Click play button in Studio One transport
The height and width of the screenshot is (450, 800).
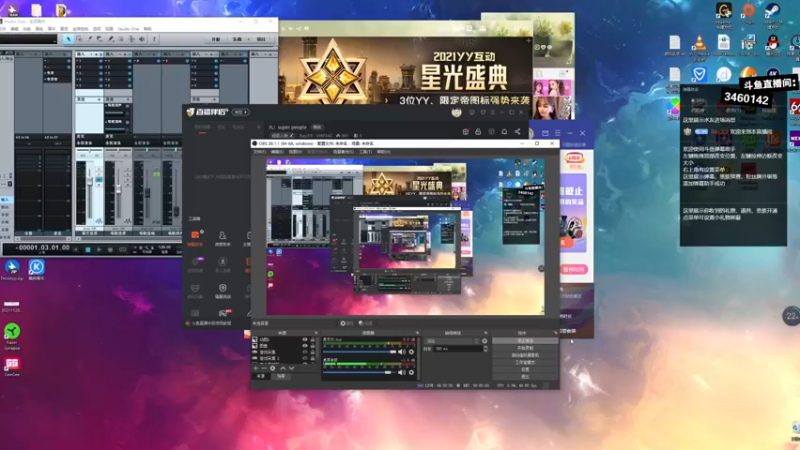click(99, 249)
